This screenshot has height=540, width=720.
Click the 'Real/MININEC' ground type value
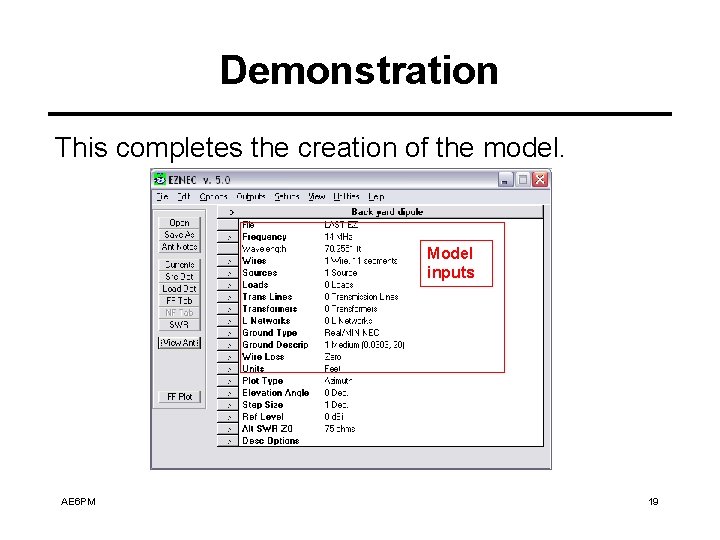352,333
